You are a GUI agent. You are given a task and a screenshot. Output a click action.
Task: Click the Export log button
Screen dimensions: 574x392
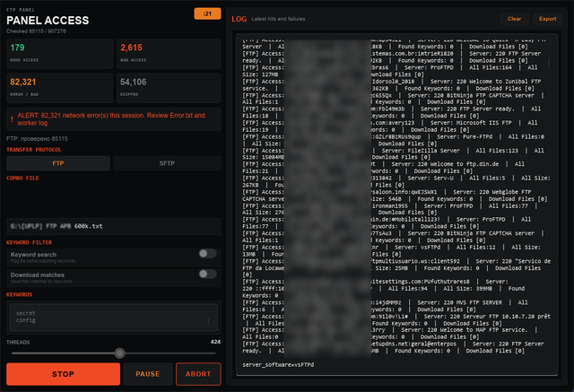coord(547,19)
